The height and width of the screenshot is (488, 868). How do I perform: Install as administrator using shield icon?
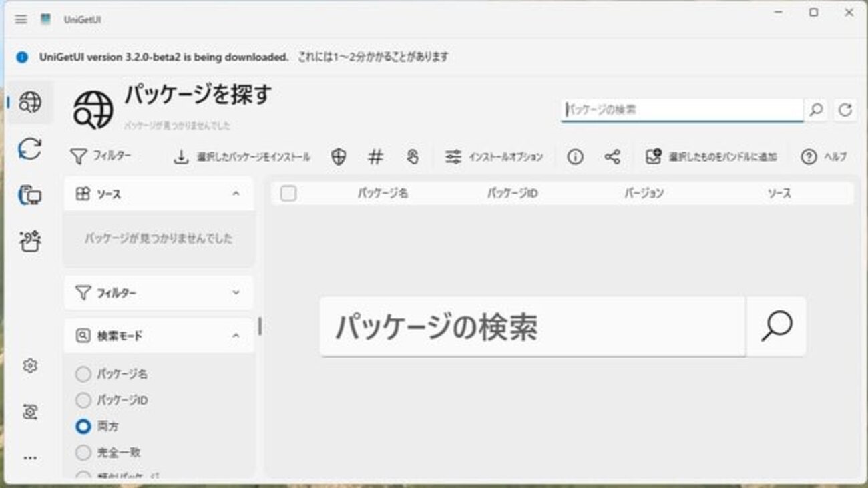pos(339,157)
